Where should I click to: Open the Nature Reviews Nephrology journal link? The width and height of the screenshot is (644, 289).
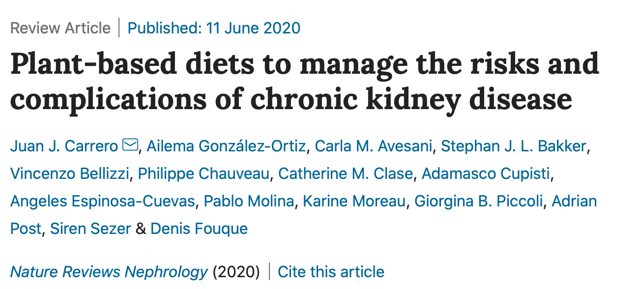109,272
